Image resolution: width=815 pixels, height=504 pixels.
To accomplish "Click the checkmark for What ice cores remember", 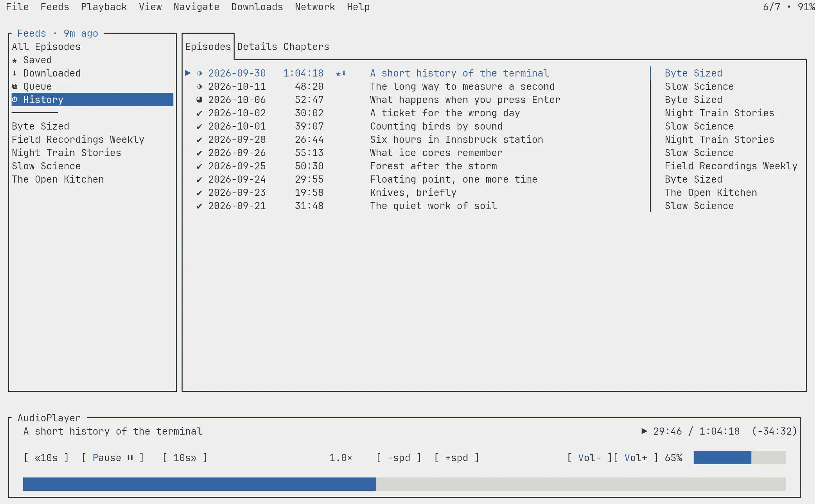I will [x=200, y=153].
